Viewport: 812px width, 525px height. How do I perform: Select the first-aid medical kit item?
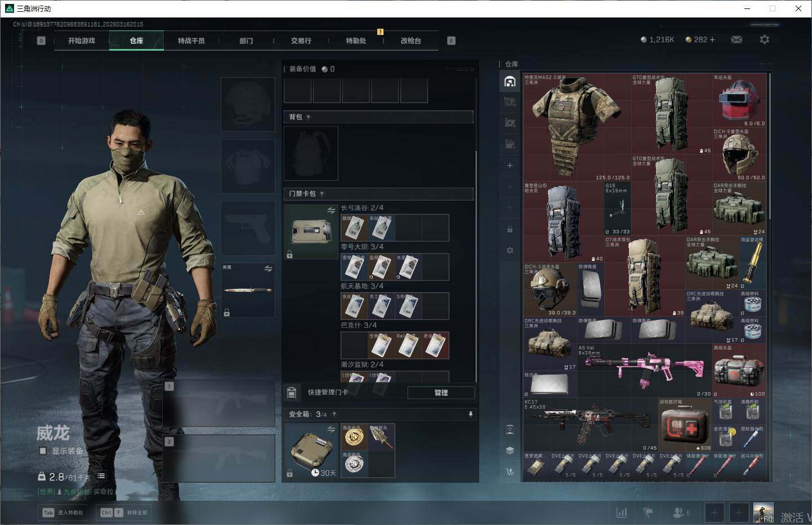click(x=685, y=425)
